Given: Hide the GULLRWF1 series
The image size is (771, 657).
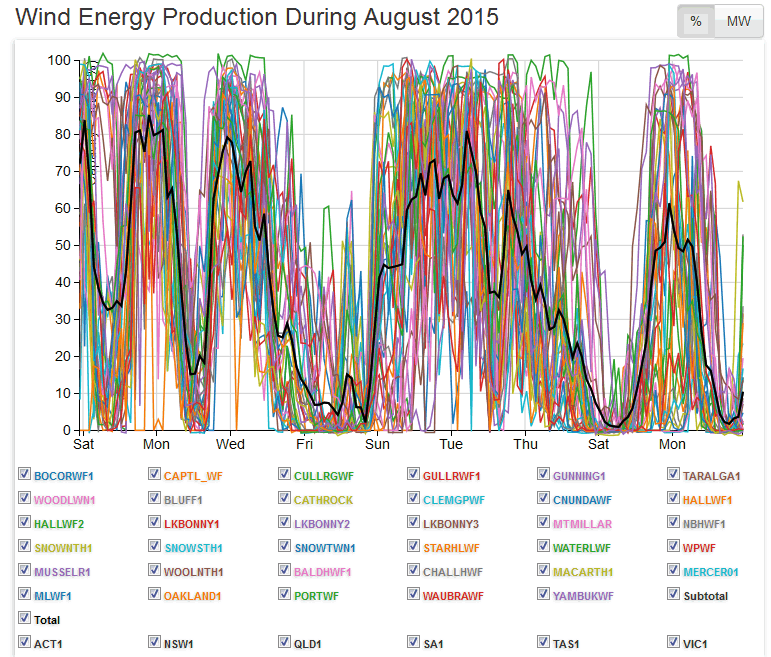Looking at the screenshot, I should (414, 474).
